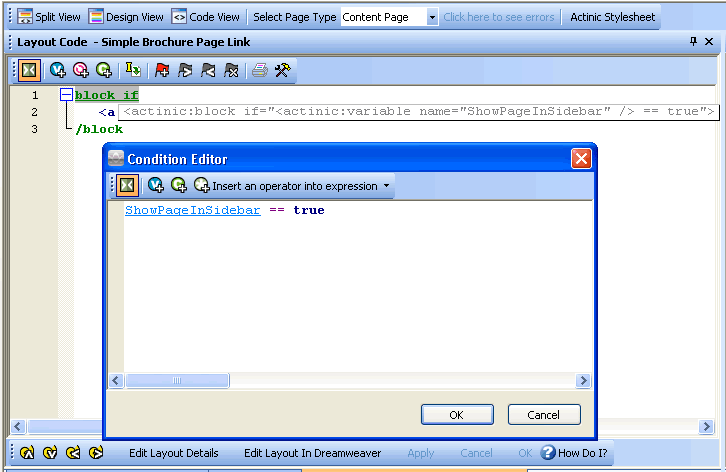
Task: Switch to Design View
Action: tap(126, 17)
